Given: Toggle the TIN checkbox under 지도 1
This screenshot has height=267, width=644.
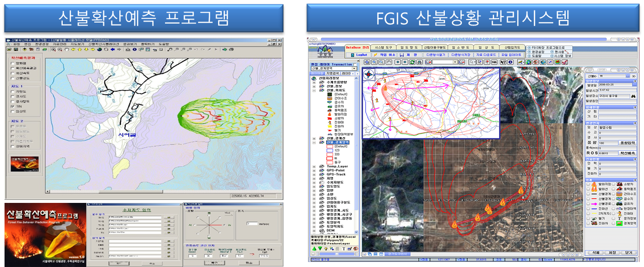Looking at the screenshot, I should (x=12, y=107).
